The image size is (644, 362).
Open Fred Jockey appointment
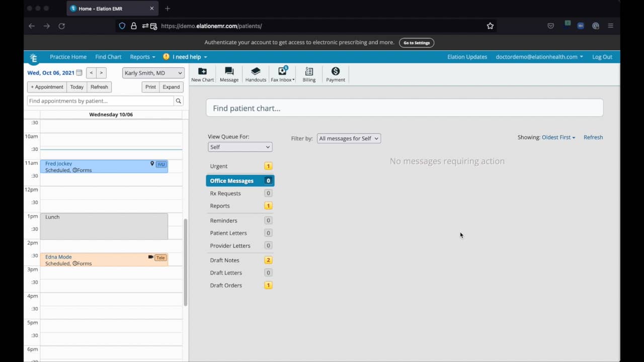click(x=104, y=166)
